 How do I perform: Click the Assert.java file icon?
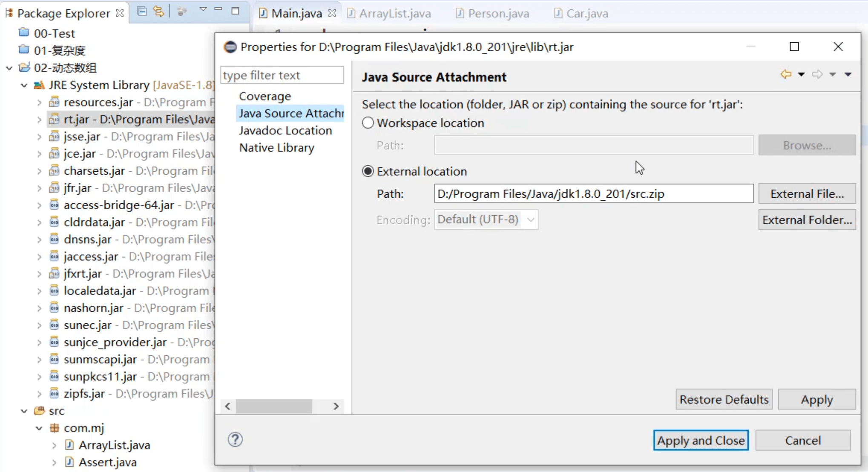point(69,462)
